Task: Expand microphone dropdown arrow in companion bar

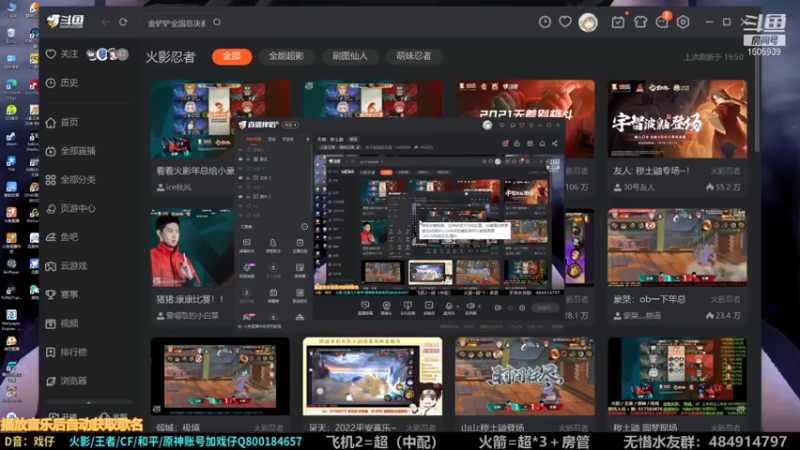Action: tap(458, 307)
